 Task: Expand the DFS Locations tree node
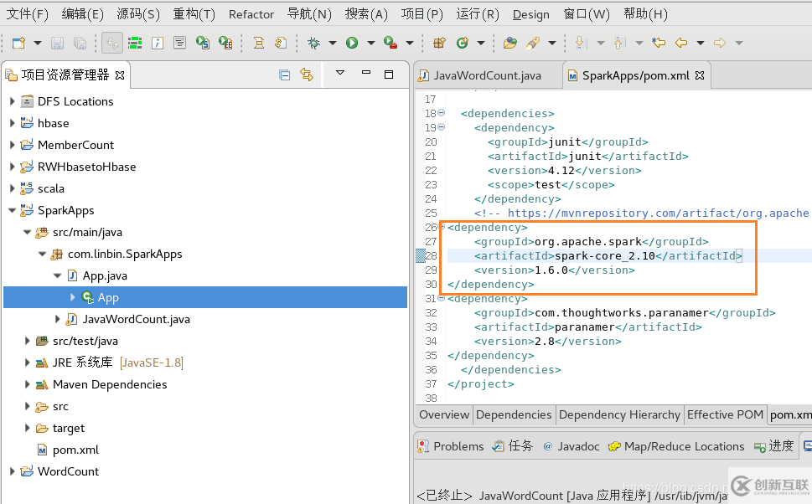click(x=13, y=101)
